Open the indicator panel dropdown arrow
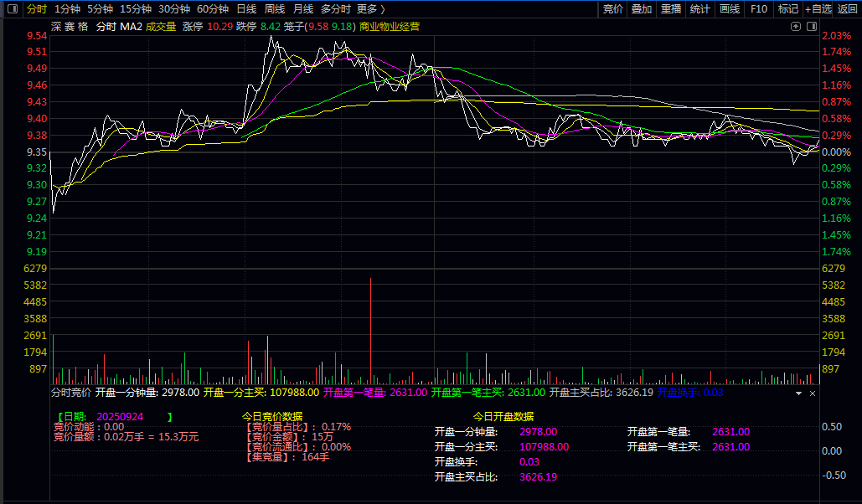 pyautogui.click(x=798, y=392)
